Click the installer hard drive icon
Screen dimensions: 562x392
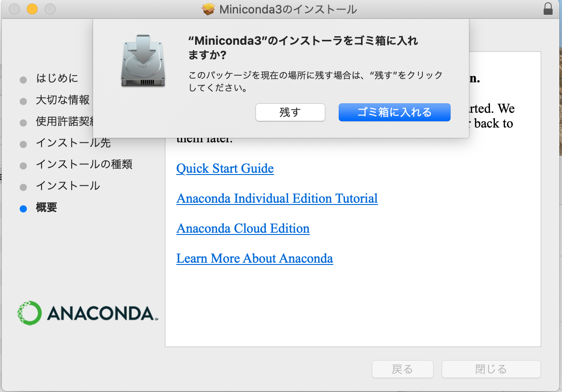pos(143,60)
